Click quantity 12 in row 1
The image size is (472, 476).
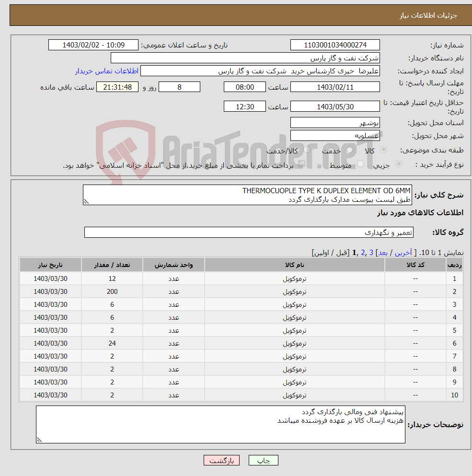coord(112,279)
